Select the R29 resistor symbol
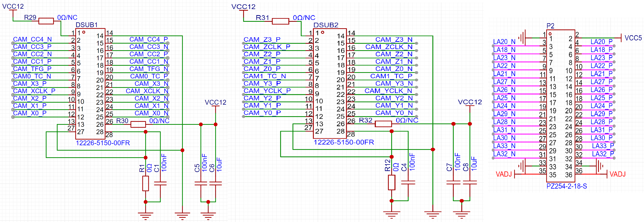This screenshot has width=644, height=222. [x=46, y=21]
